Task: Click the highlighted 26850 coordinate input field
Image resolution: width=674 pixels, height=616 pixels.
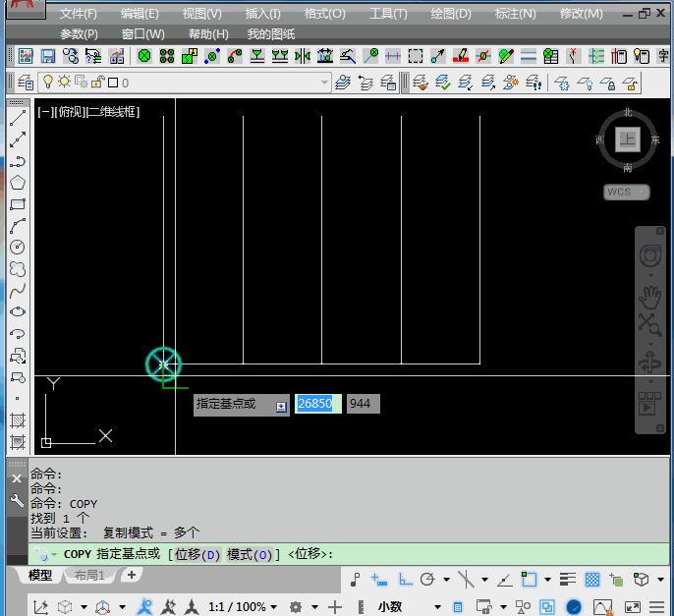Action: 317,404
